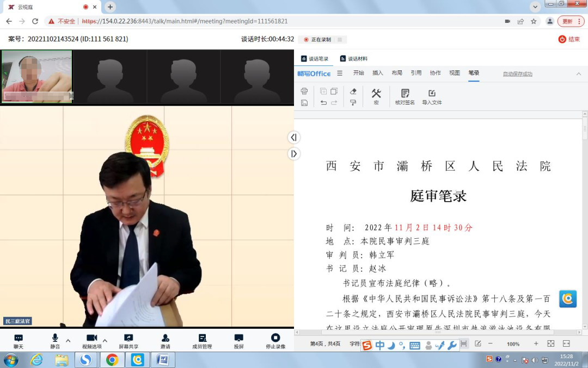This screenshot has height=368, width=588.
Task: Click the 导入文件 import file icon
Action: coord(432,96)
